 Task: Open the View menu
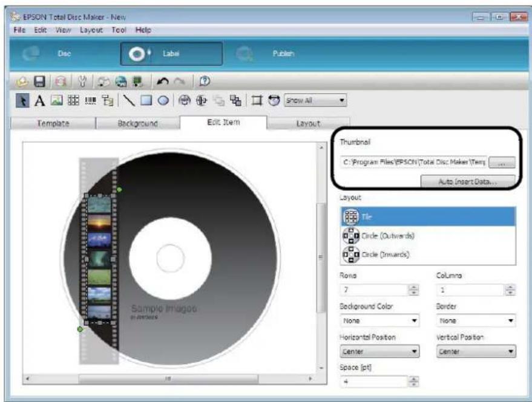coord(64,30)
